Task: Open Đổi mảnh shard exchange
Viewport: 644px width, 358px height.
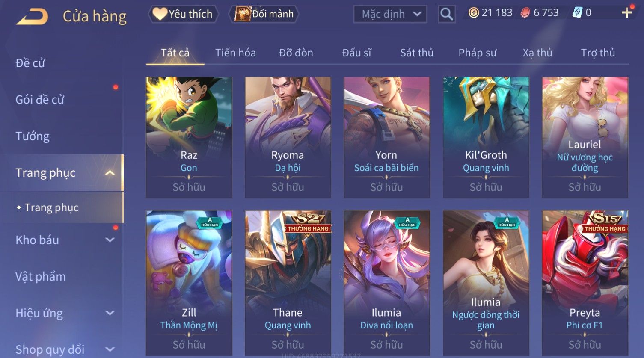Action: tap(264, 14)
